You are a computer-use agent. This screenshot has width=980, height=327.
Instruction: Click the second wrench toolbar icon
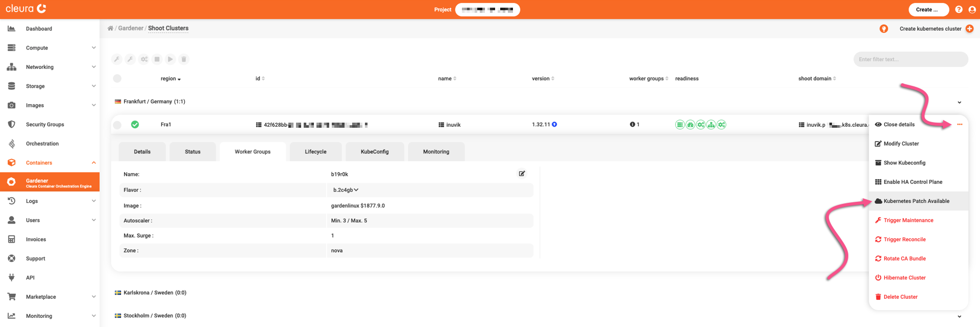click(x=130, y=59)
